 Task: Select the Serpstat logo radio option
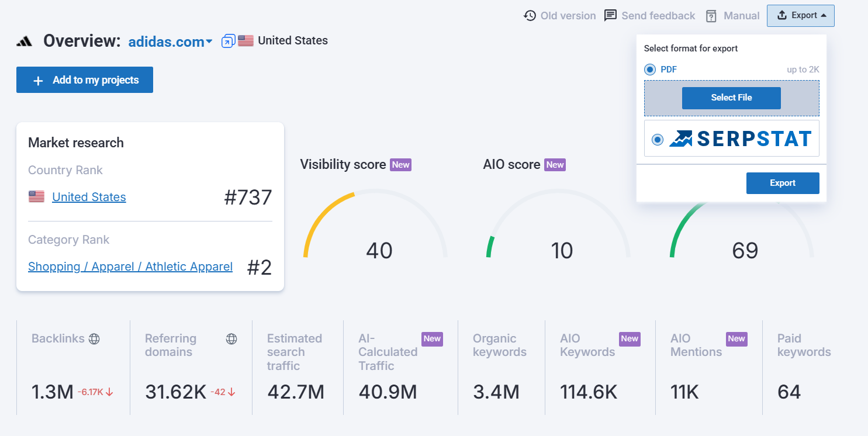(658, 140)
